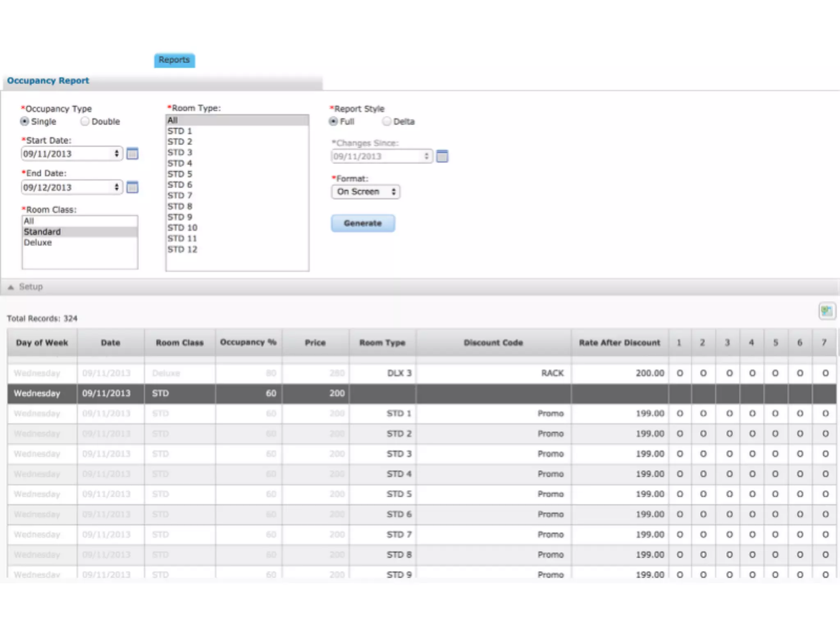Image resolution: width=840 pixels, height=630 pixels.
Task: Open the On Screen format dropdown
Action: [x=365, y=192]
